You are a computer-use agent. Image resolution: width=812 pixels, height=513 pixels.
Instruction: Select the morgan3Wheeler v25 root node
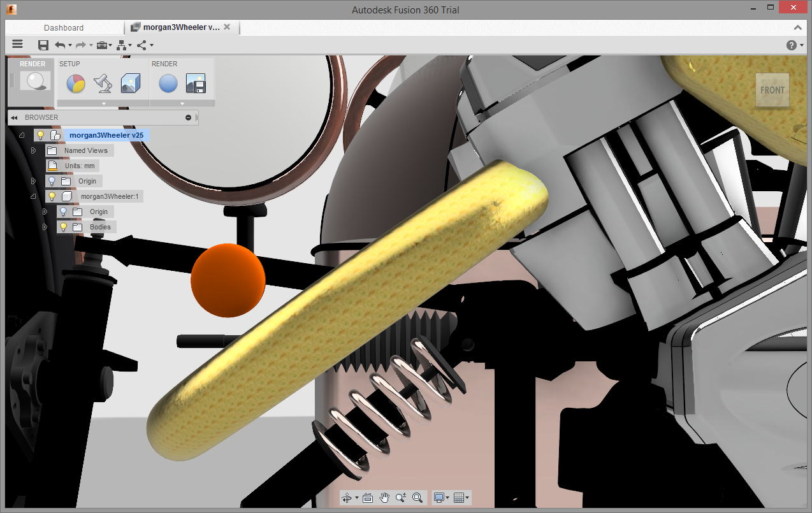[x=106, y=135]
